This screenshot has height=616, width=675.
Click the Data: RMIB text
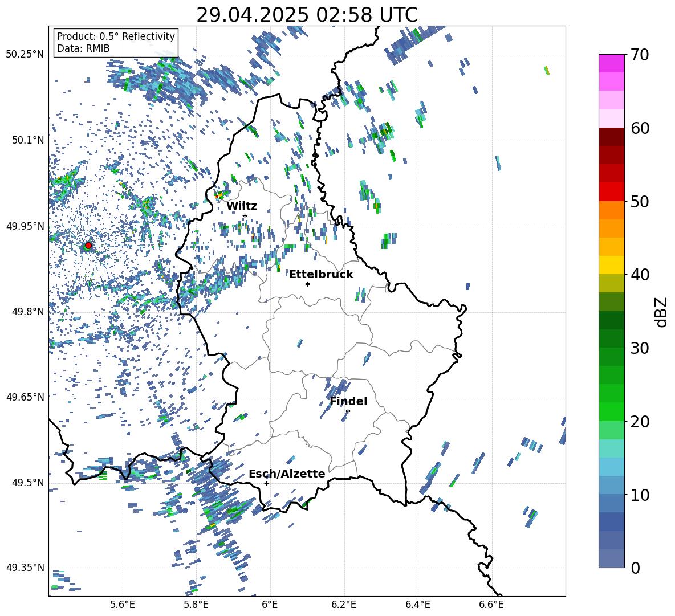(83, 48)
